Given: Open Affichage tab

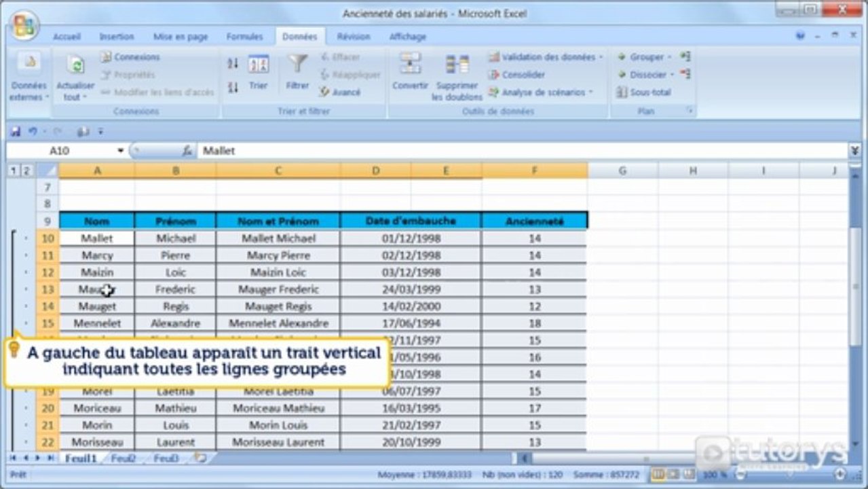Looking at the screenshot, I should coord(408,37).
